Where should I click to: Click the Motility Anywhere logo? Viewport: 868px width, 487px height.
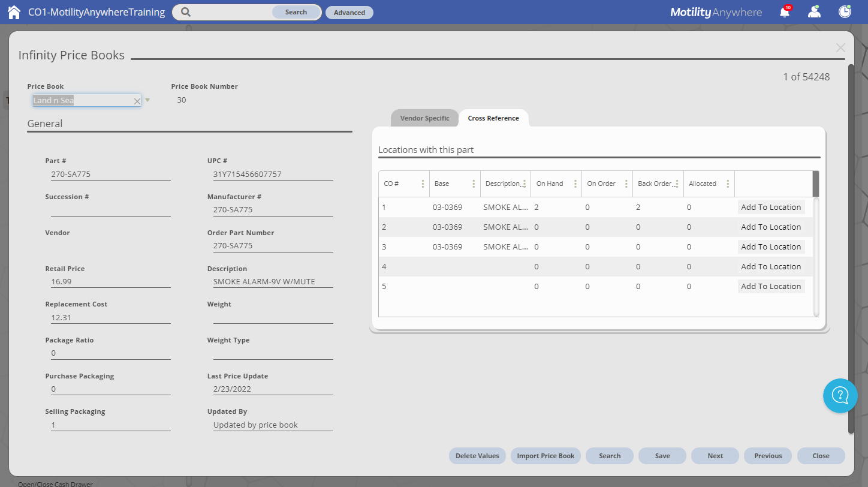716,12
